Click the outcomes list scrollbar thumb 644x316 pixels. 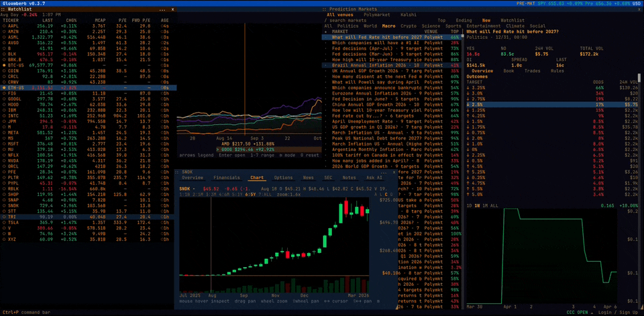(639, 78)
